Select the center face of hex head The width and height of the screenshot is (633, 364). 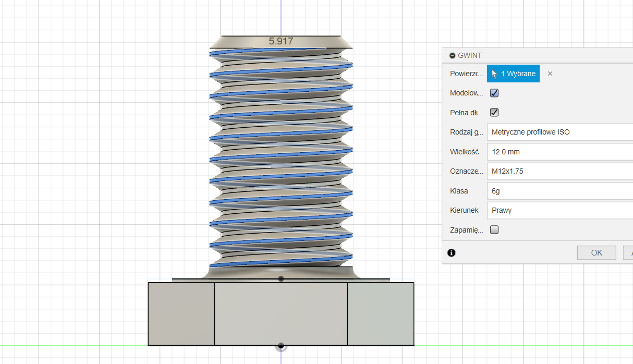tap(281, 313)
